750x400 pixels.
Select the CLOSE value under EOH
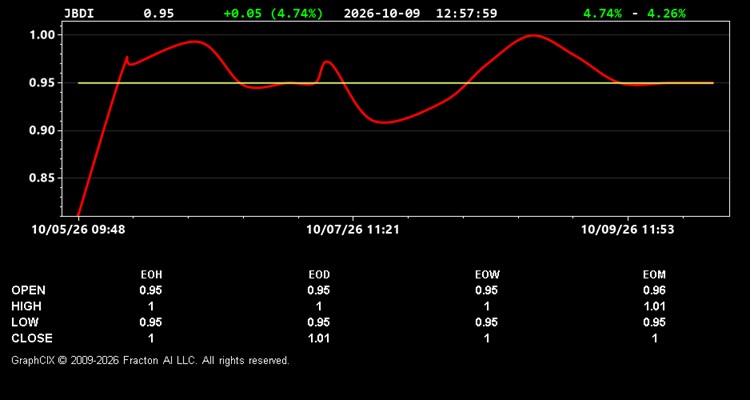click(151, 338)
